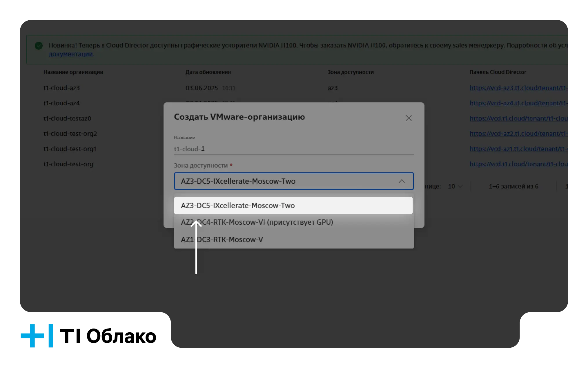Select AZ2-DC4-RTK-Moscow-VI GPU option
Image resolution: width=588 pixels, height=368 pixels.
(x=294, y=222)
